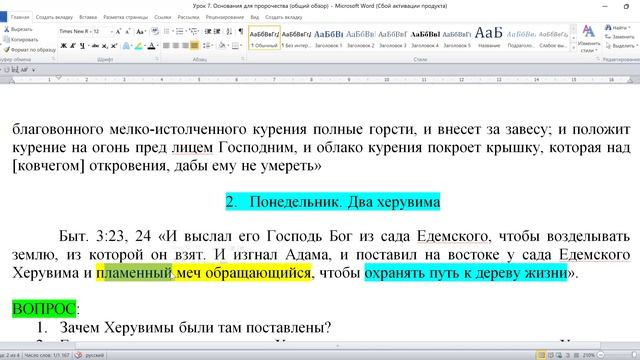Click the word count in the status bar
This screenshot has width=640, height=360.
(x=47, y=356)
